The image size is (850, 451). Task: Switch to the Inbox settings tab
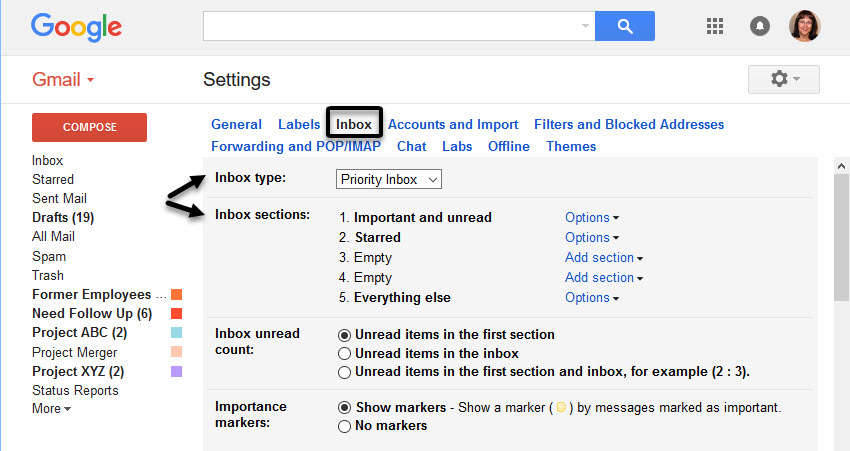tap(354, 125)
